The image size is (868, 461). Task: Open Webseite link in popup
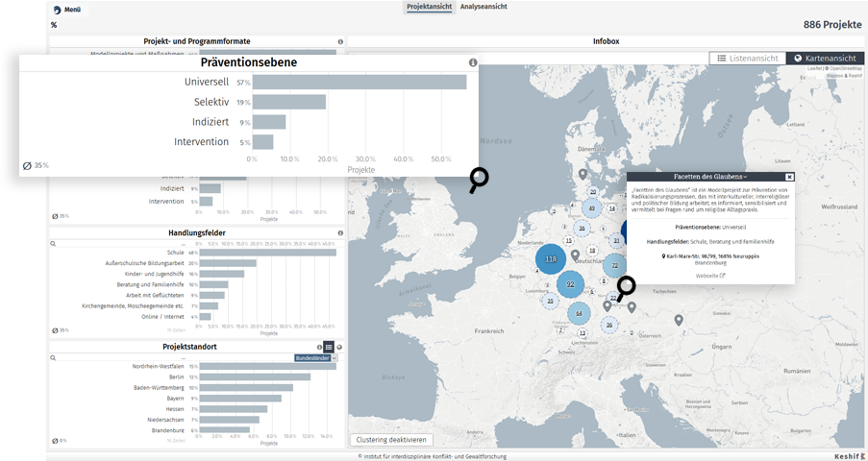tap(710, 276)
